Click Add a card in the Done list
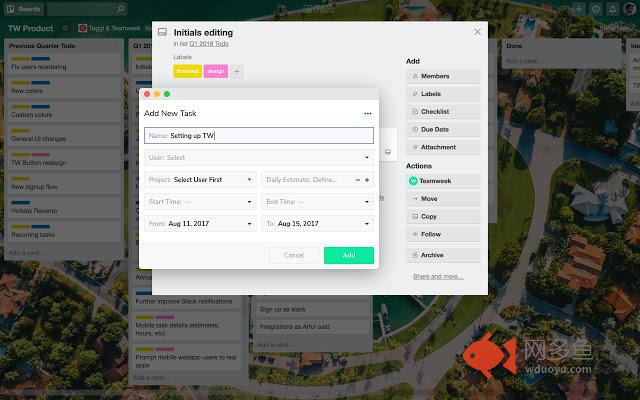Screen dimensions: 640x400 (x=522, y=61)
